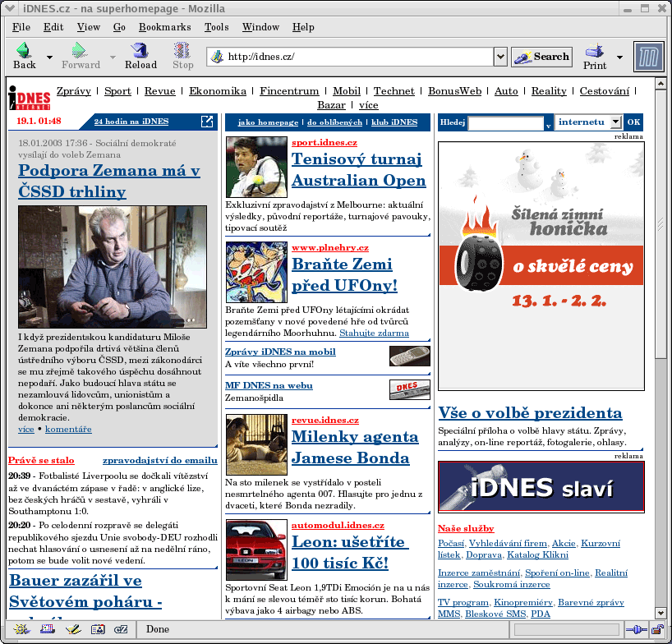Submit site search with OK button
Image resolution: width=672 pixels, height=644 pixels.
coord(633,122)
